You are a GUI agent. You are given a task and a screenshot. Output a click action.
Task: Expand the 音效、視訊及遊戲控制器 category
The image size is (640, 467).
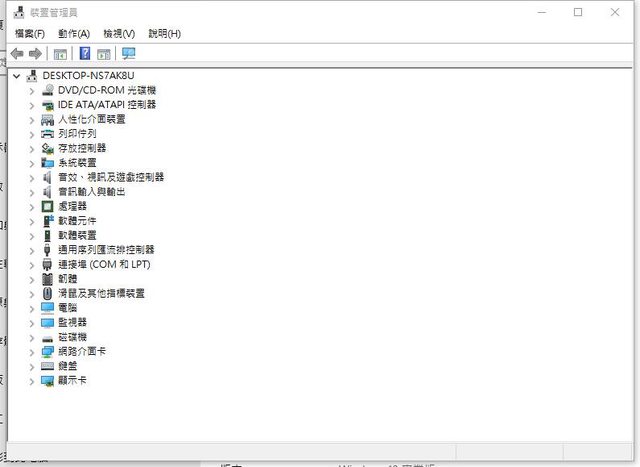pyautogui.click(x=32, y=177)
